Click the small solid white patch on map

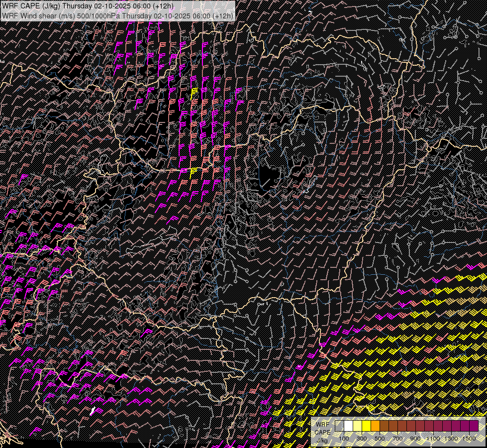(x=93, y=411)
